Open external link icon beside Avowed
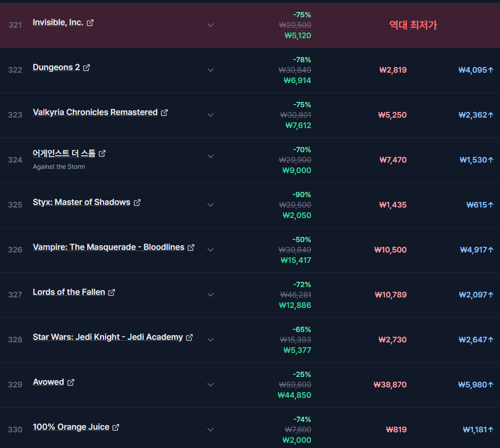Viewport: 500px width, 448px height. point(71,382)
